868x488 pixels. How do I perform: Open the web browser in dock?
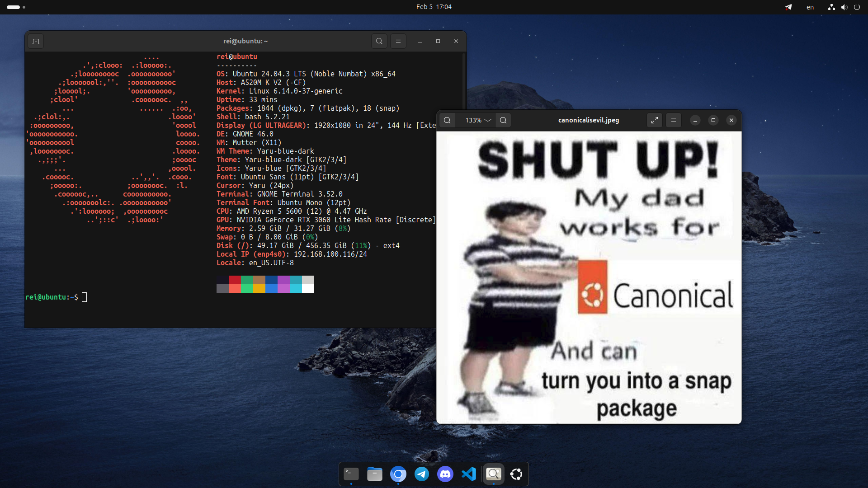pos(398,474)
